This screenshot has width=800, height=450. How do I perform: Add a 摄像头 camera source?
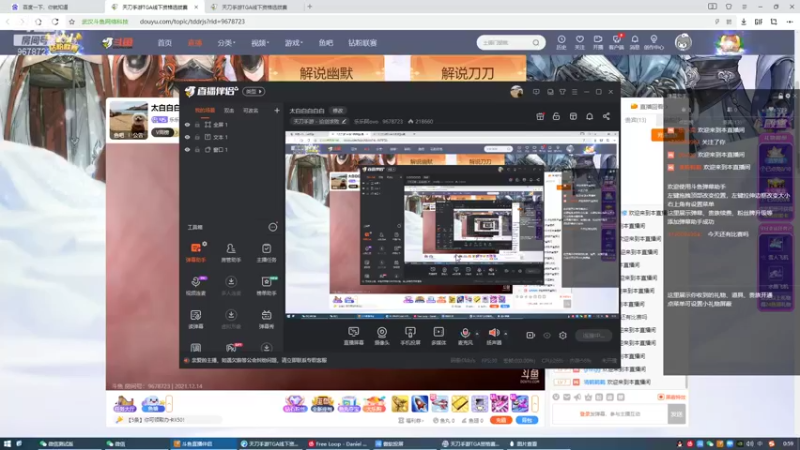[x=382, y=336]
